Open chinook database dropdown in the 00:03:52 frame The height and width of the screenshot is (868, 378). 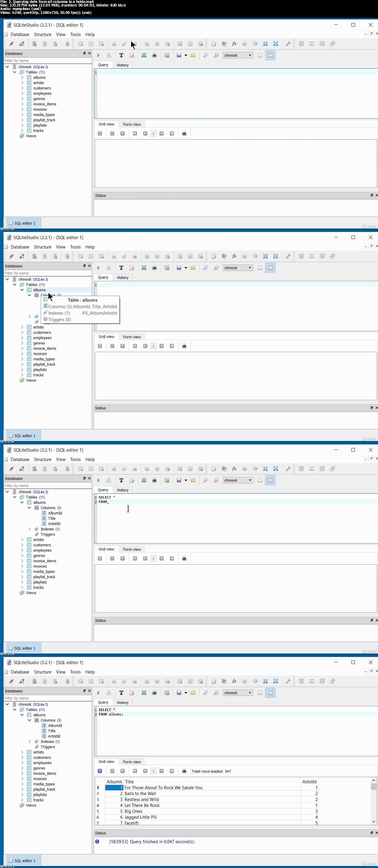(238, 693)
